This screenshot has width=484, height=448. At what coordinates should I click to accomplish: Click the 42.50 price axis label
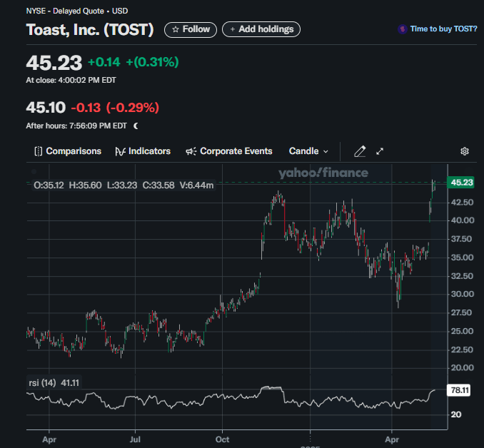tap(462, 203)
